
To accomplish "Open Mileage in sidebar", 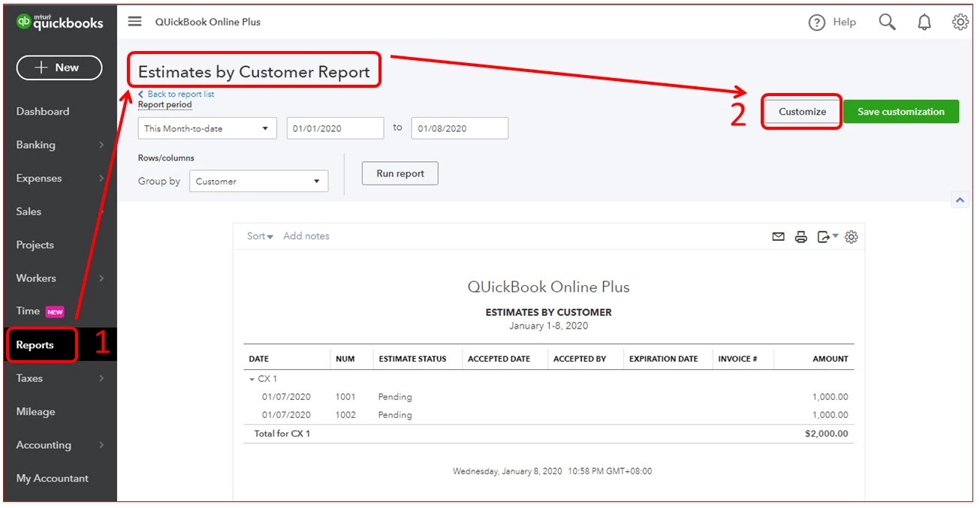I will point(36,411).
